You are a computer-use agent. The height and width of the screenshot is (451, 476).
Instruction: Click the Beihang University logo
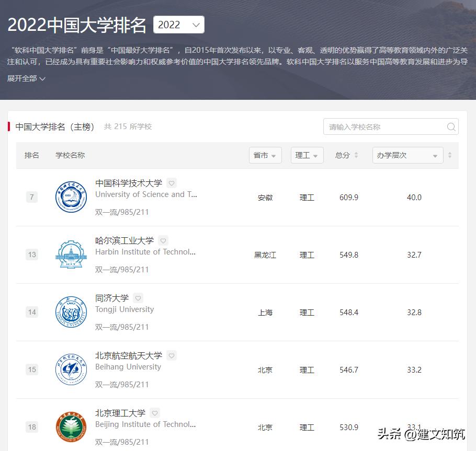tap(71, 369)
